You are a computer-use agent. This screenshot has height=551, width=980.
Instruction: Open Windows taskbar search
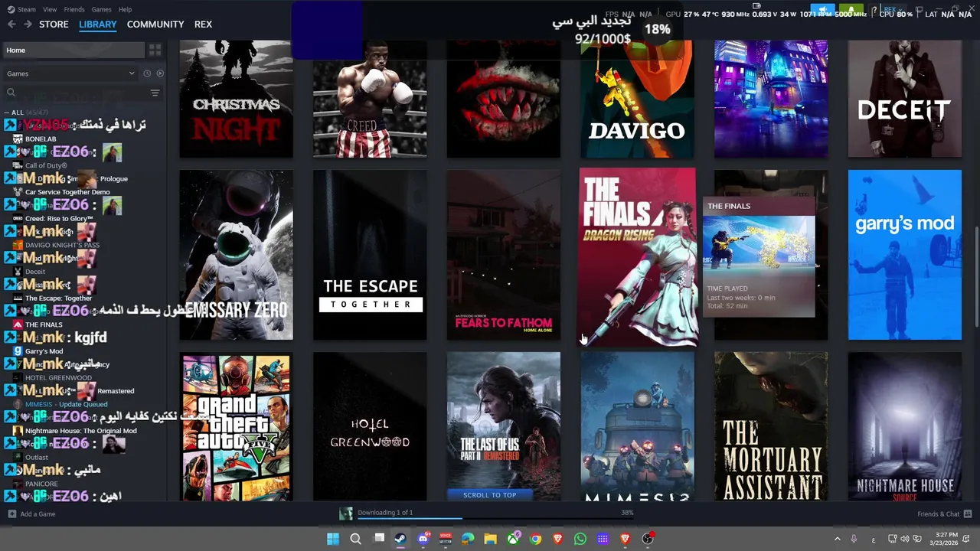(x=355, y=539)
